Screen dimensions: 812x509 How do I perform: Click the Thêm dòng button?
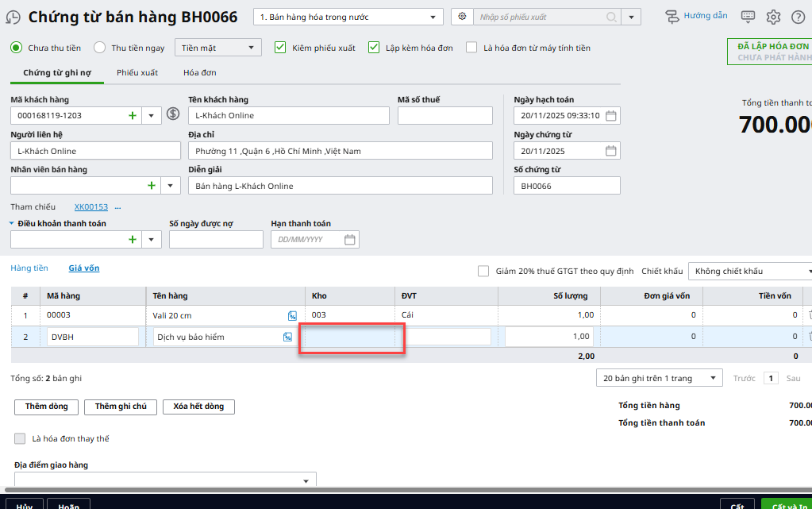[46, 407]
